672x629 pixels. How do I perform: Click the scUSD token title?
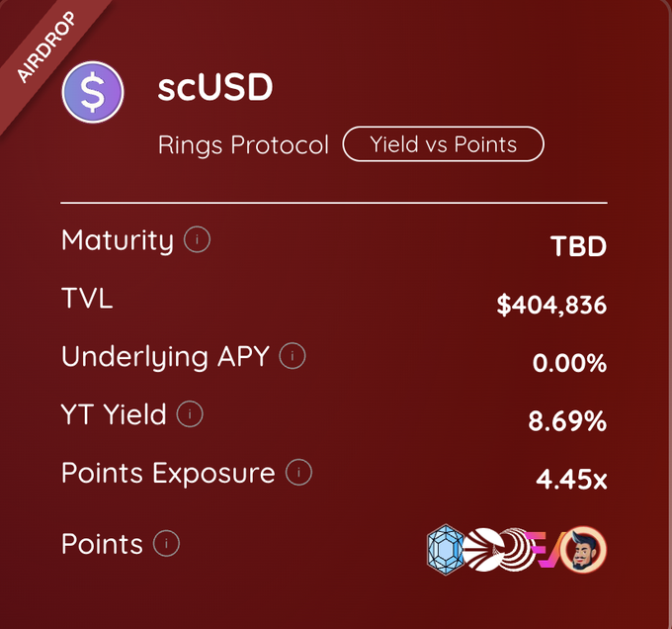pos(214,88)
